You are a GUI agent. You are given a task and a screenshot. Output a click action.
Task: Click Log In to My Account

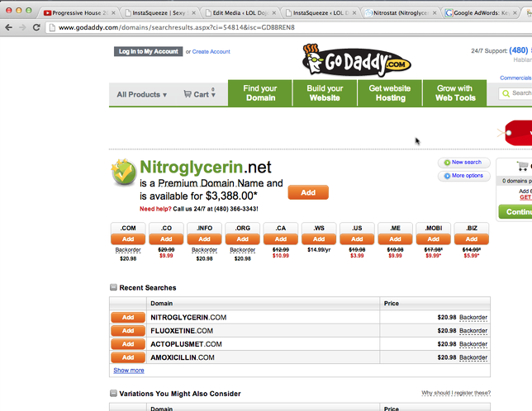[x=148, y=51]
